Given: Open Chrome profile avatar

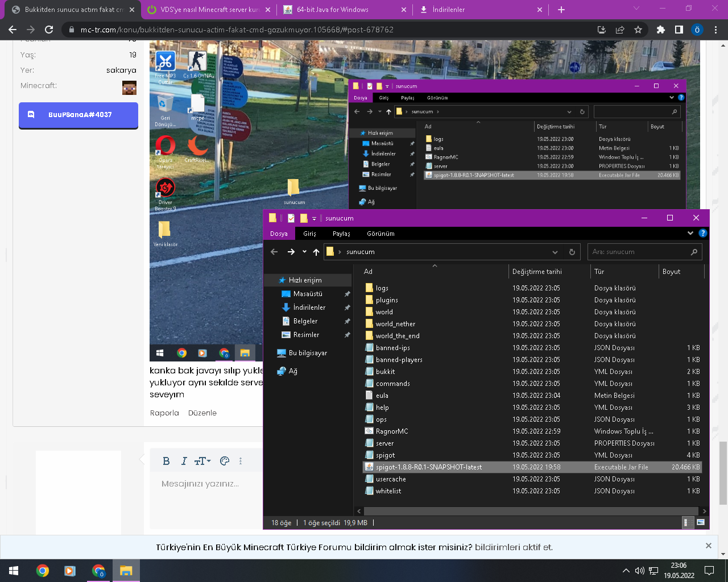Looking at the screenshot, I should tap(697, 30).
